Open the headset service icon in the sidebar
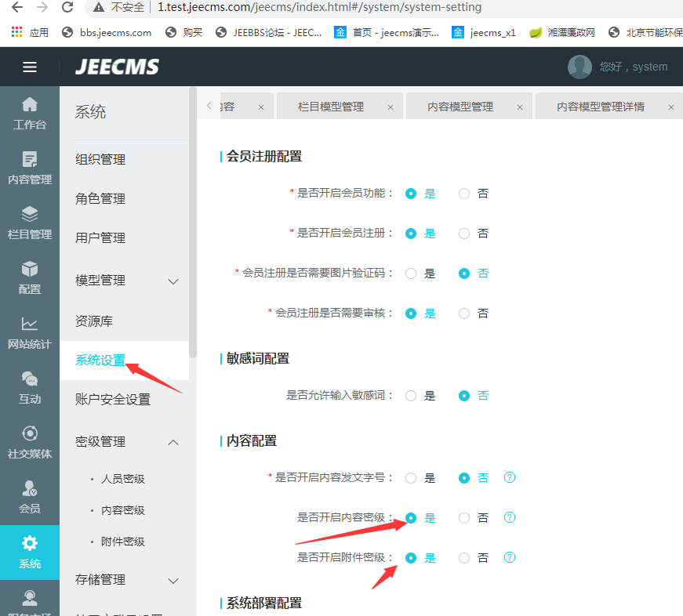Image resolution: width=683 pixels, height=616 pixels. pos(30,598)
